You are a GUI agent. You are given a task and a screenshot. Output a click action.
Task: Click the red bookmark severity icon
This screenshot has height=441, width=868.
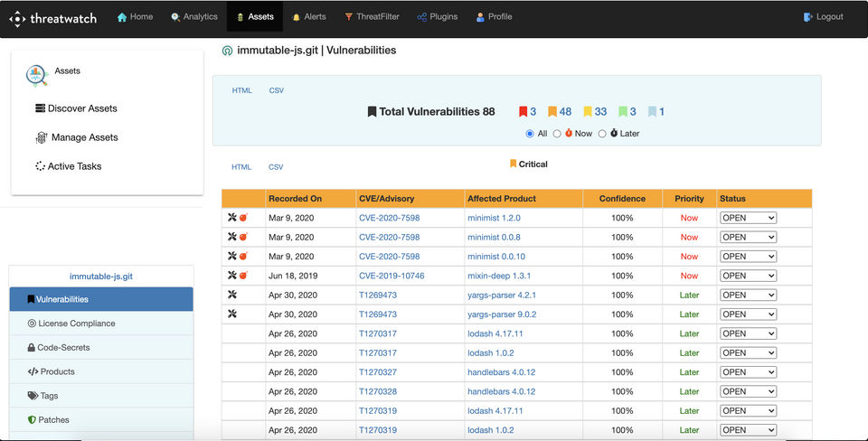click(x=523, y=112)
